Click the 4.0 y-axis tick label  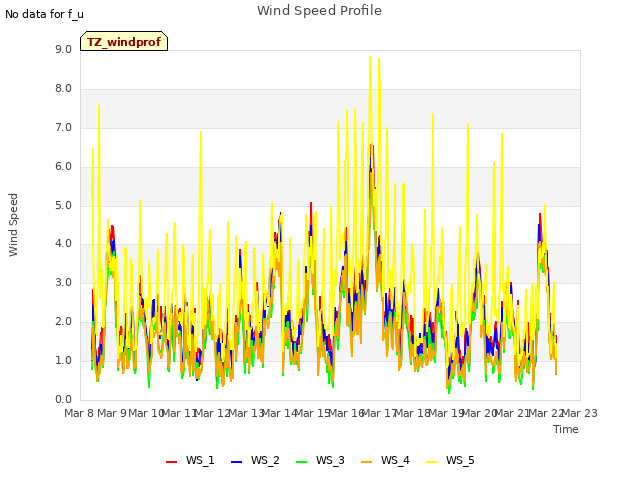[63, 244]
